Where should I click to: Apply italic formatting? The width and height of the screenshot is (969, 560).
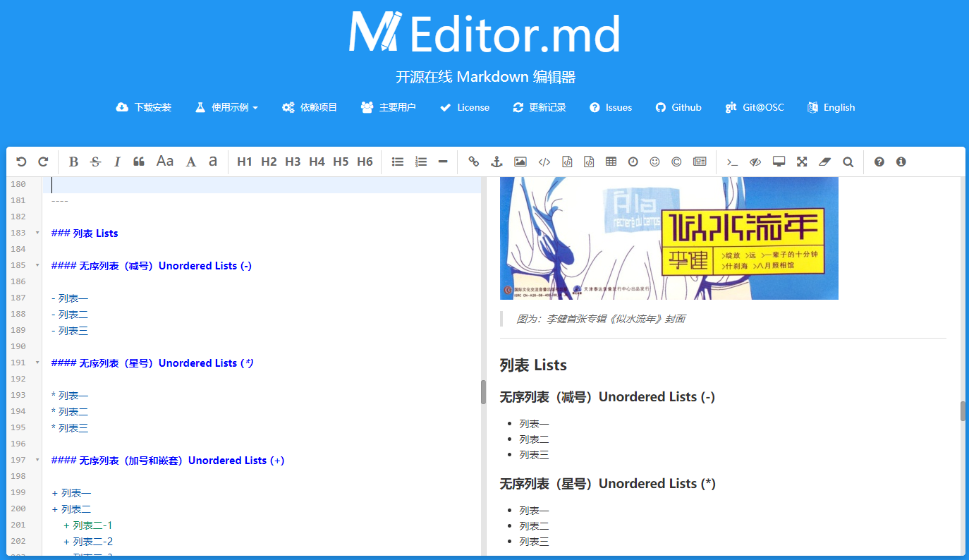pos(117,162)
